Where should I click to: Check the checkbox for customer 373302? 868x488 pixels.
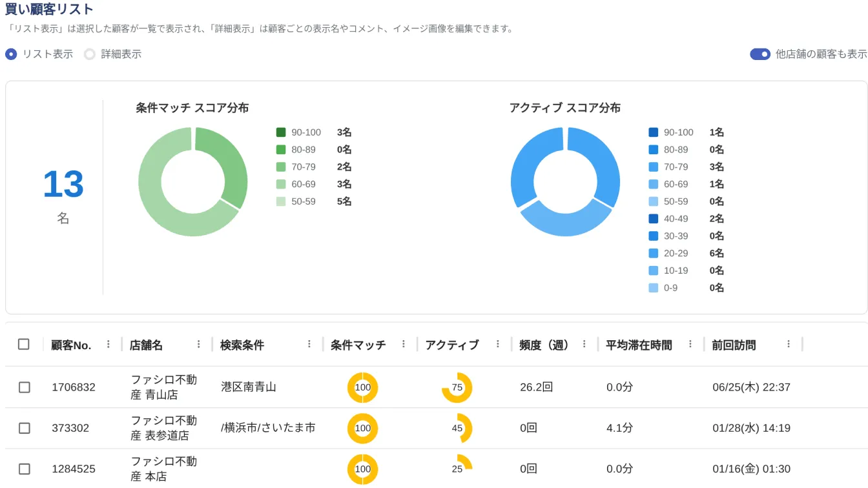click(x=25, y=428)
